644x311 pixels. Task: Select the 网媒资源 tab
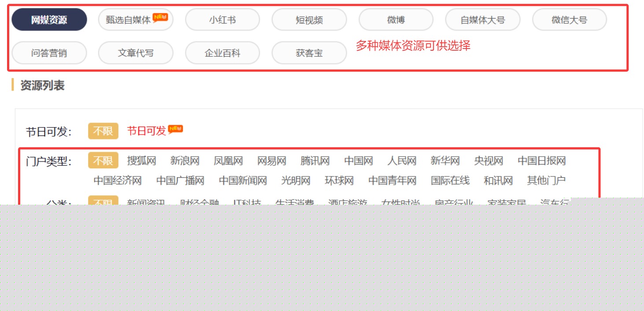coord(49,20)
